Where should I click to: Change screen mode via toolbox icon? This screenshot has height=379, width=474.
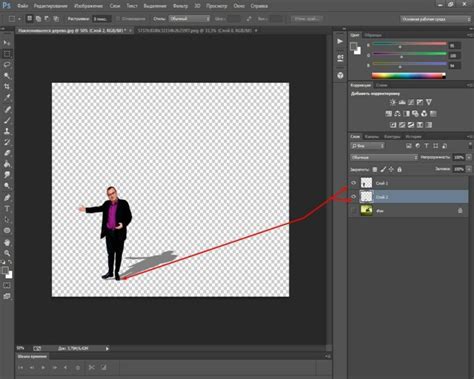point(7,296)
